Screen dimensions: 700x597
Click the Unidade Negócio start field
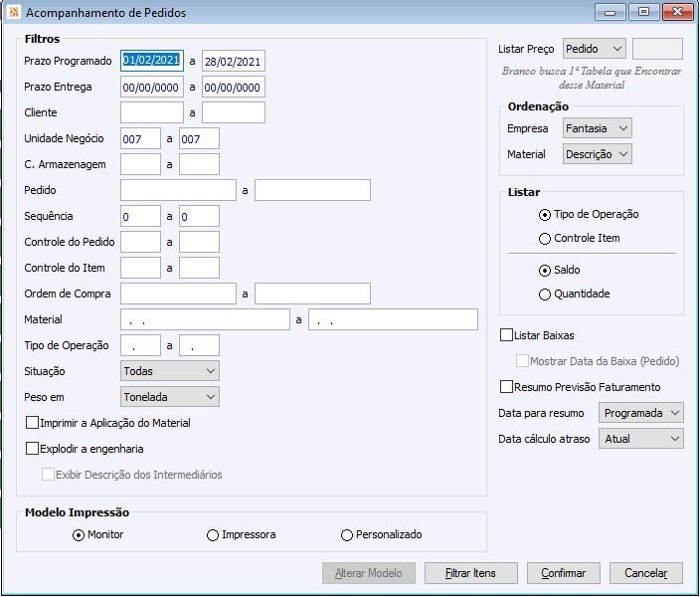coord(140,138)
